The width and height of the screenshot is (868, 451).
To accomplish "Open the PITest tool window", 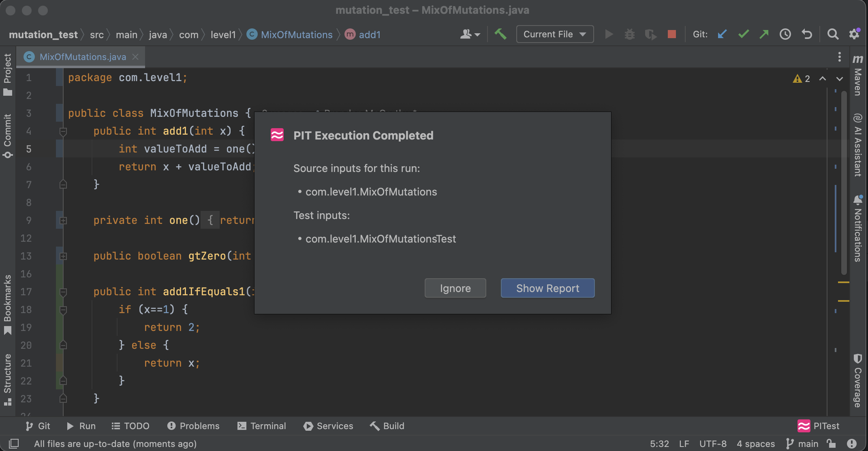I will [x=819, y=426].
